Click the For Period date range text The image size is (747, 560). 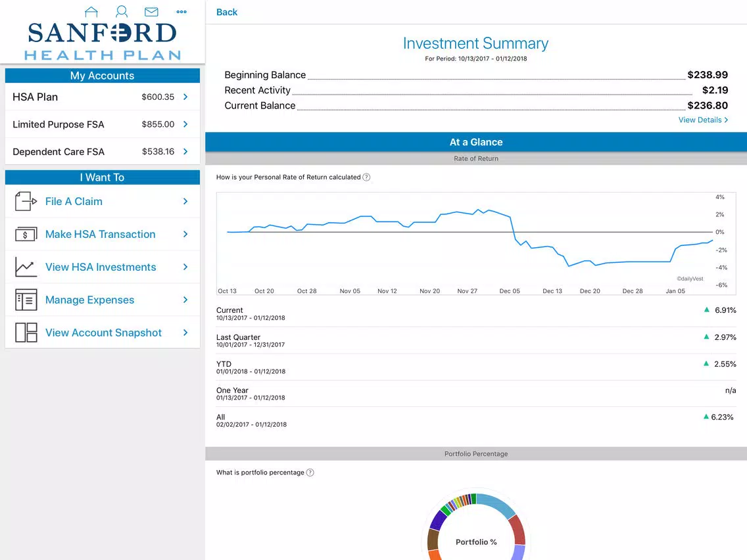475,58
